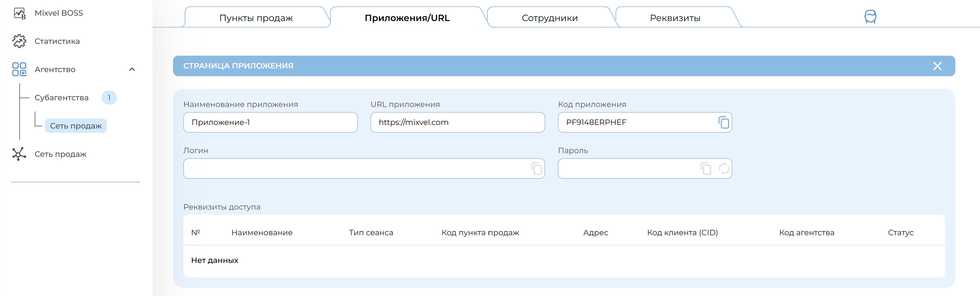Click the Код клиента (CID) column header

[682, 232]
